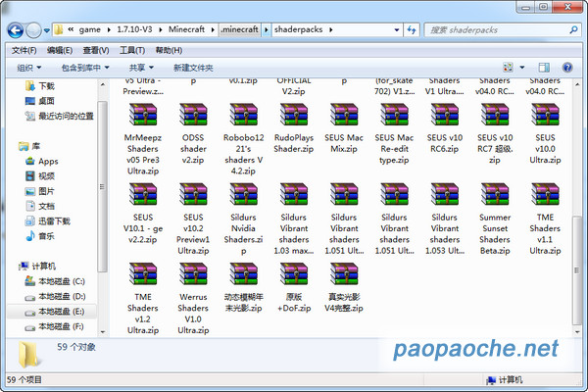Select SEUS v10.0 Ultra.zip archive icon
The width and height of the screenshot is (588, 392).
pyautogui.click(x=545, y=115)
